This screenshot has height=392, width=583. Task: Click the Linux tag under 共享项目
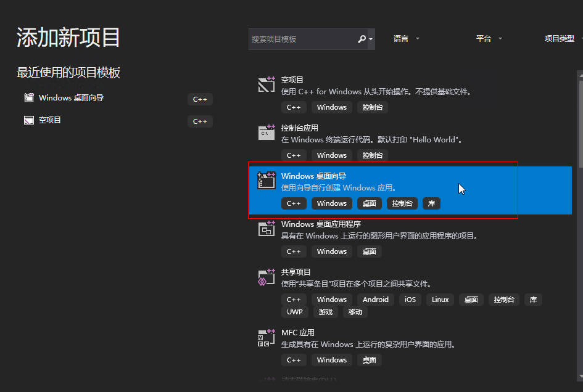pyautogui.click(x=440, y=300)
